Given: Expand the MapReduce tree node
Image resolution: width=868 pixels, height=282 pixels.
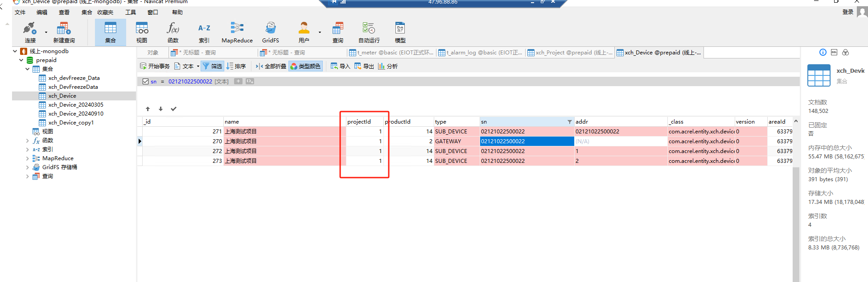Looking at the screenshot, I should click(28, 158).
